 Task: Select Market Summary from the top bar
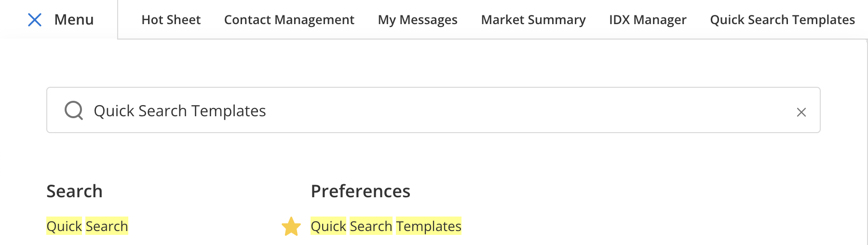(x=533, y=20)
